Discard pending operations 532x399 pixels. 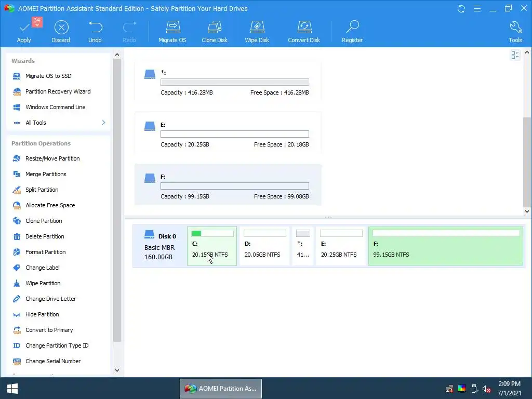(61, 31)
